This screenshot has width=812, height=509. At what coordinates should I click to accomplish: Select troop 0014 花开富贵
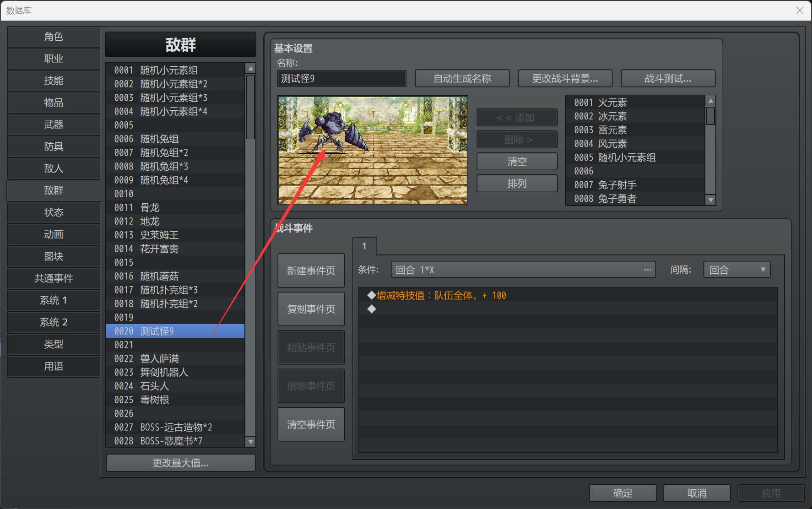click(175, 249)
